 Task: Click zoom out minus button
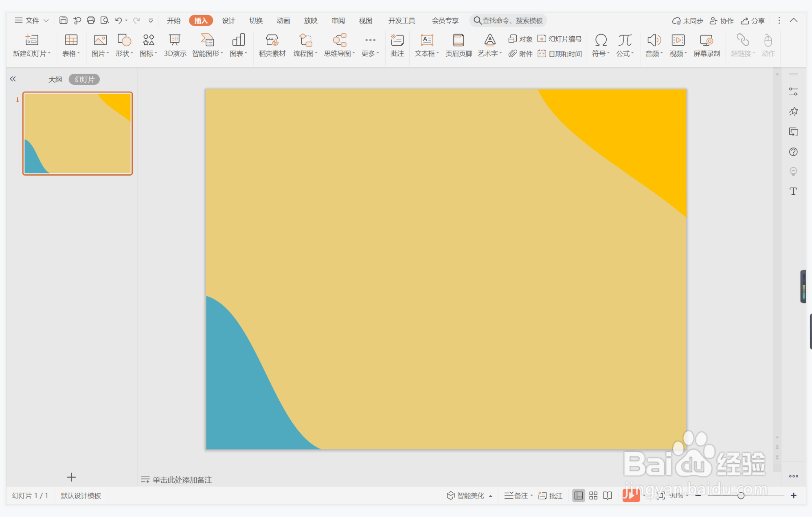[x=698, y=495]
